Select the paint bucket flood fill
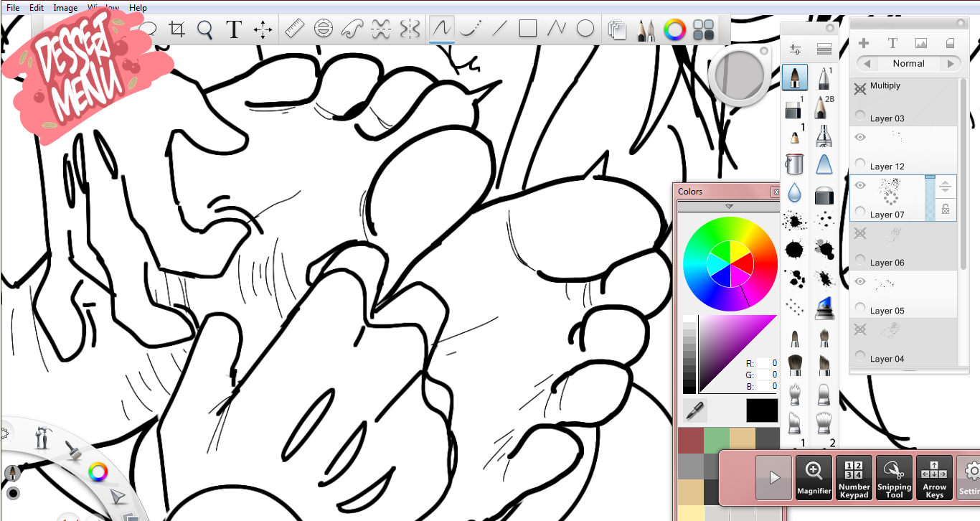 coord(794,164)
